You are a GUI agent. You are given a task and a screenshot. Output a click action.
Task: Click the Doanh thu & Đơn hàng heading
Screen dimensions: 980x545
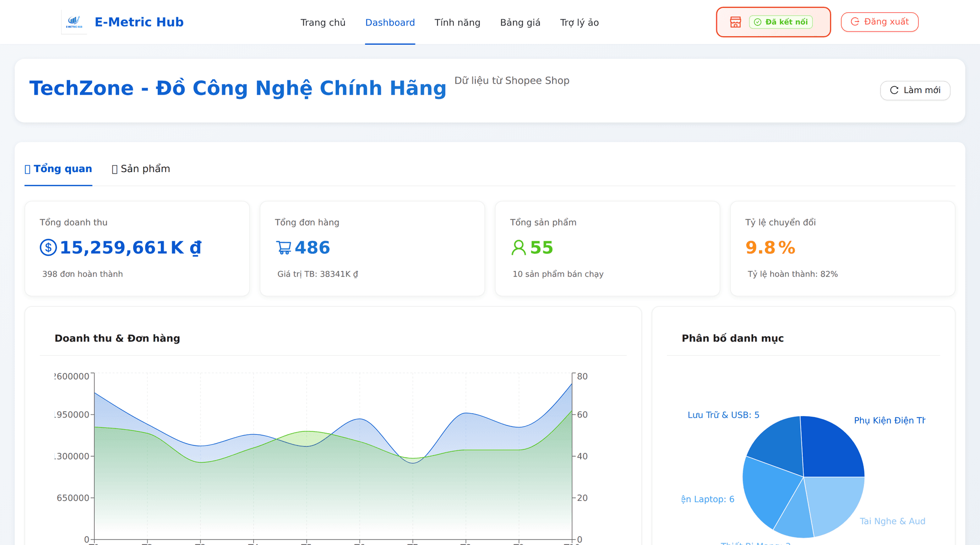pos(117,338)
